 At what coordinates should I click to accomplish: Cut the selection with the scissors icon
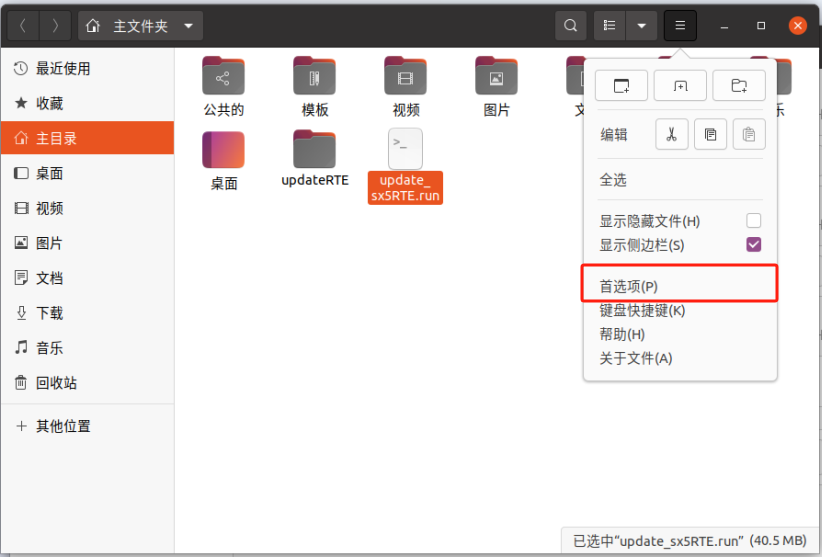click(672, 135)
